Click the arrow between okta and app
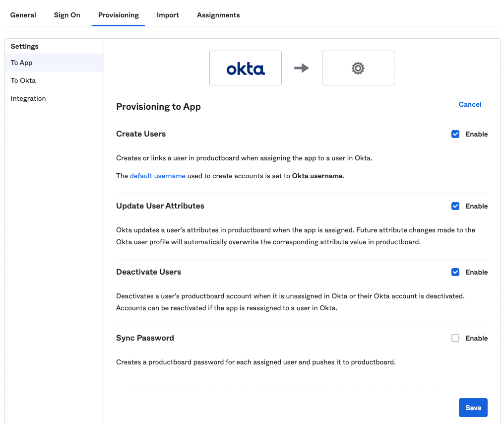Screen dimensions: 504x424 301,69
